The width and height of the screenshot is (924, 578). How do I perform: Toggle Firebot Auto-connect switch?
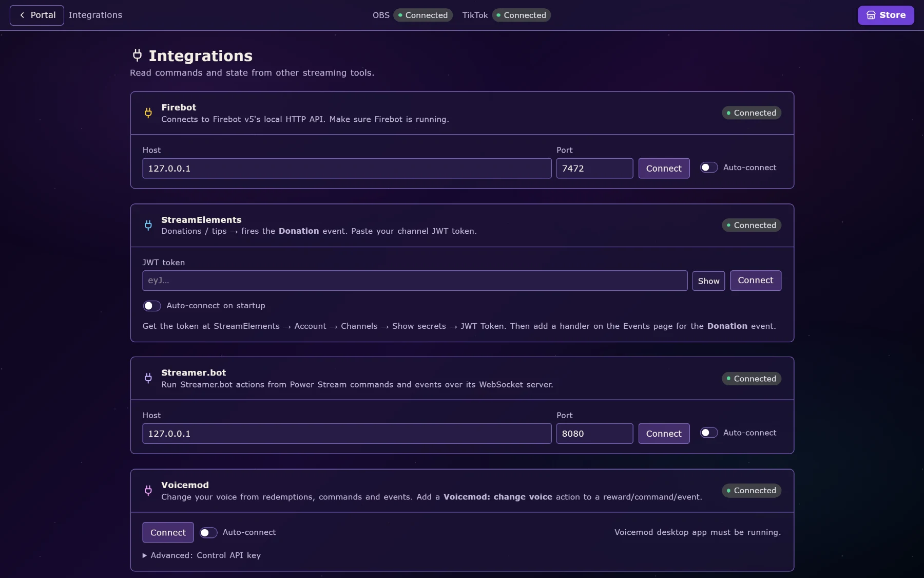click(709, 167)
